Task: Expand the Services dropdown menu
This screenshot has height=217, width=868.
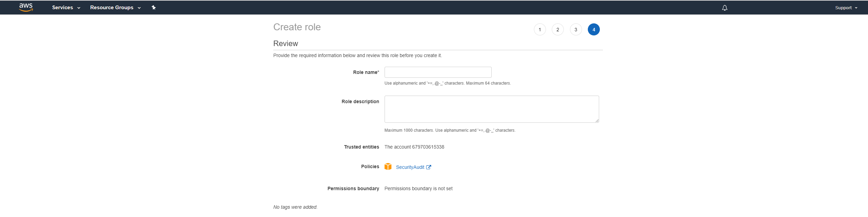Action: tap(66, 8)
